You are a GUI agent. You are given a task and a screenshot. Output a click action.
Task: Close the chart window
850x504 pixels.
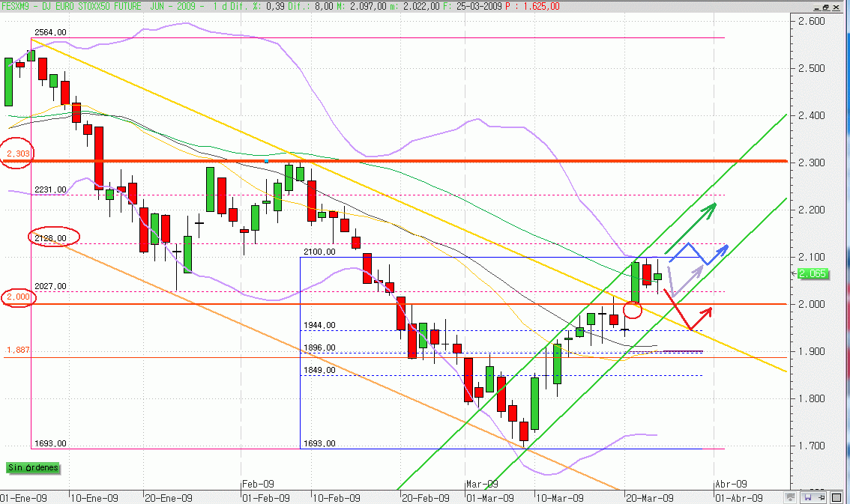pyautogui.click(x=835, y=7)
